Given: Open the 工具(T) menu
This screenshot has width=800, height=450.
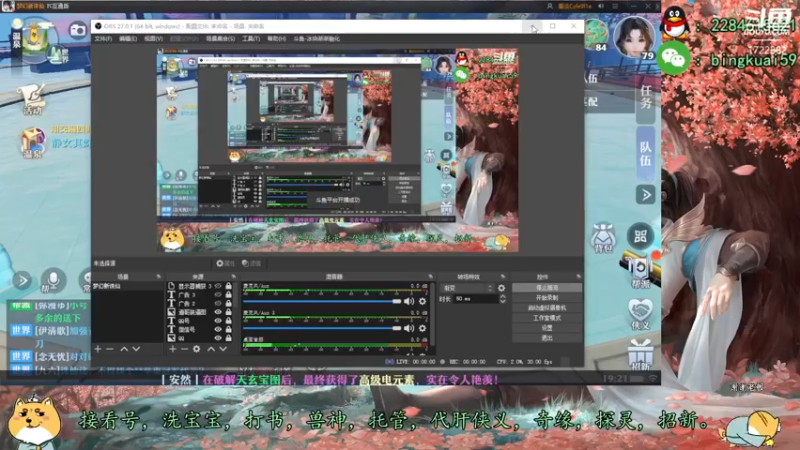Looking at the screenshot, I should pyautogui.click(x=251, y=39).
